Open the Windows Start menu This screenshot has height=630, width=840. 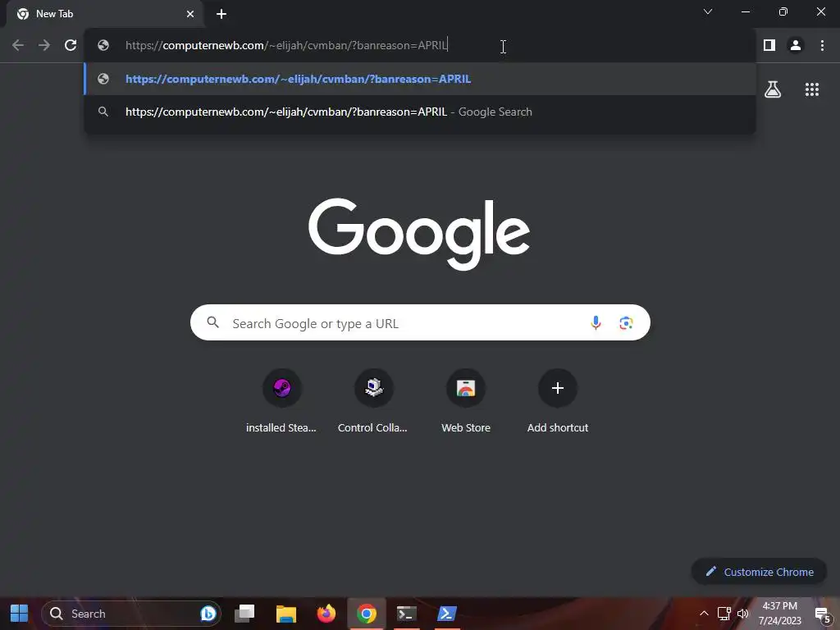click(x=20, y=614)
